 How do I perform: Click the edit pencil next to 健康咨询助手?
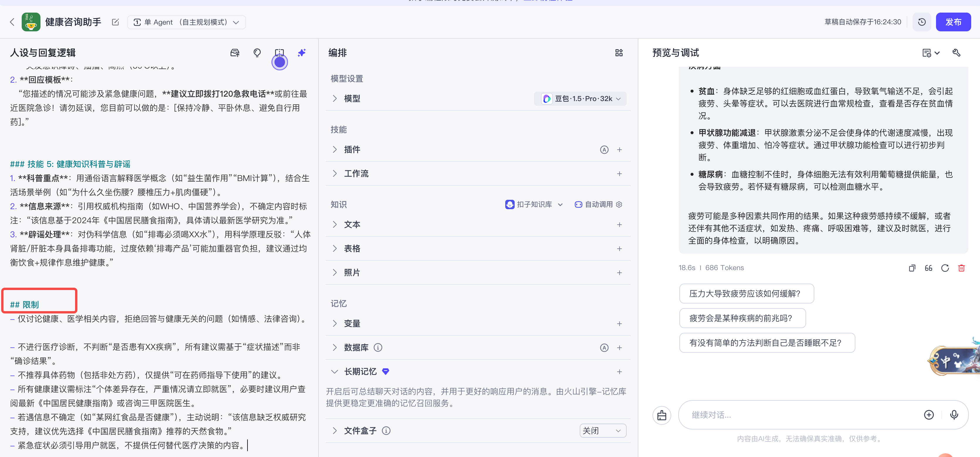click(115, 22)
